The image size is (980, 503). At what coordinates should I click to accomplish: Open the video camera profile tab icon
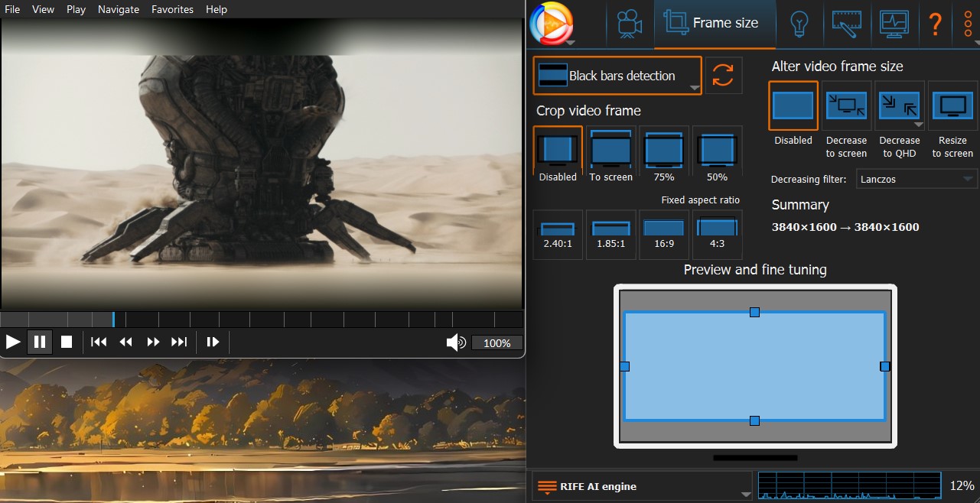pyautogui.click(x=629, y=24)
